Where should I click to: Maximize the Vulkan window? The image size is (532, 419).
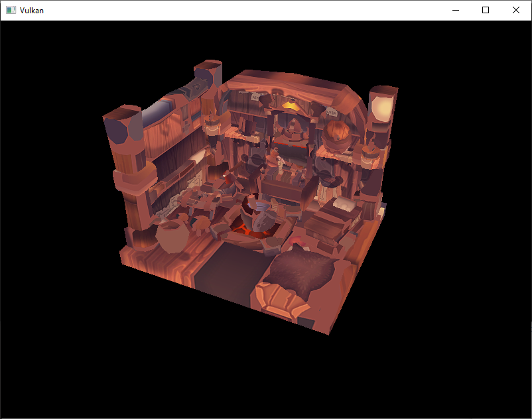[x=485, y=10]
